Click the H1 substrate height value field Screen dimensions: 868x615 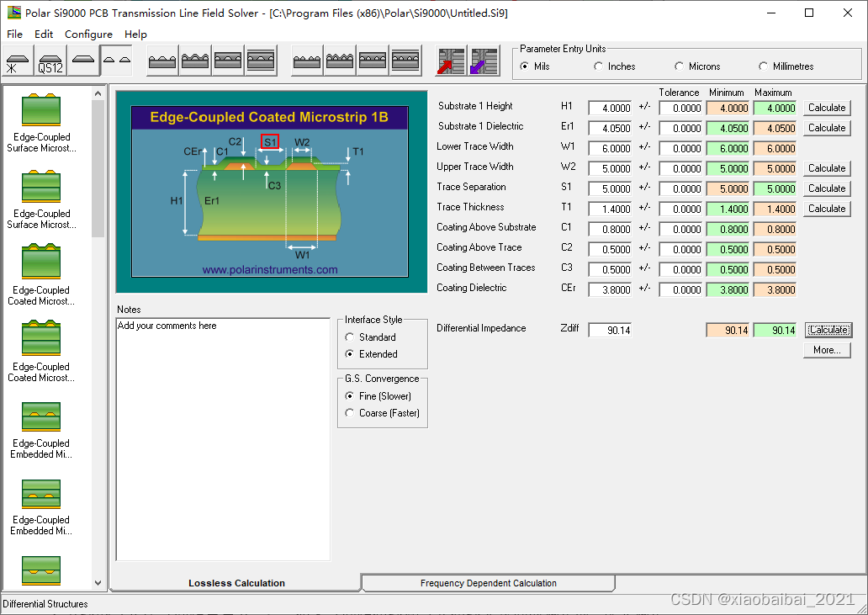tap(610, 108)
